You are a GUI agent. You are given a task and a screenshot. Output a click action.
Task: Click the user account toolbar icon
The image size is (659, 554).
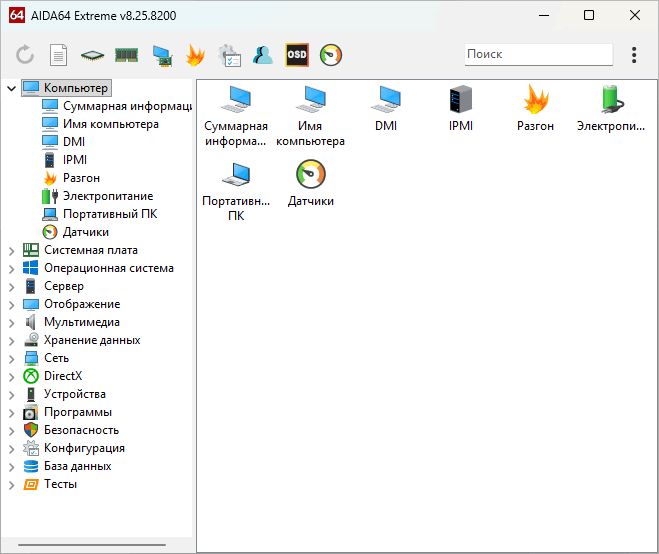tap(263, 55)
